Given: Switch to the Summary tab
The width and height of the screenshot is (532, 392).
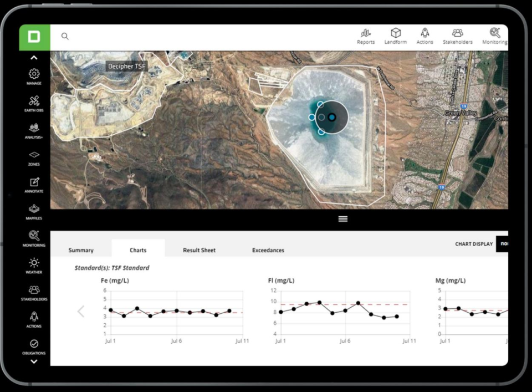Looking at the screenshot, I should click(81, 250).
